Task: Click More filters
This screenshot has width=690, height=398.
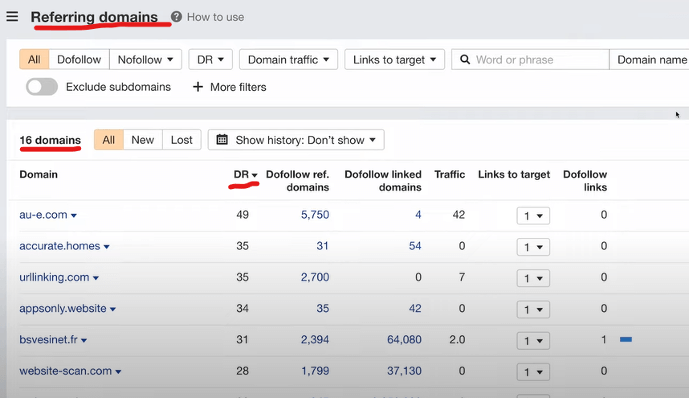Action: 238,87
